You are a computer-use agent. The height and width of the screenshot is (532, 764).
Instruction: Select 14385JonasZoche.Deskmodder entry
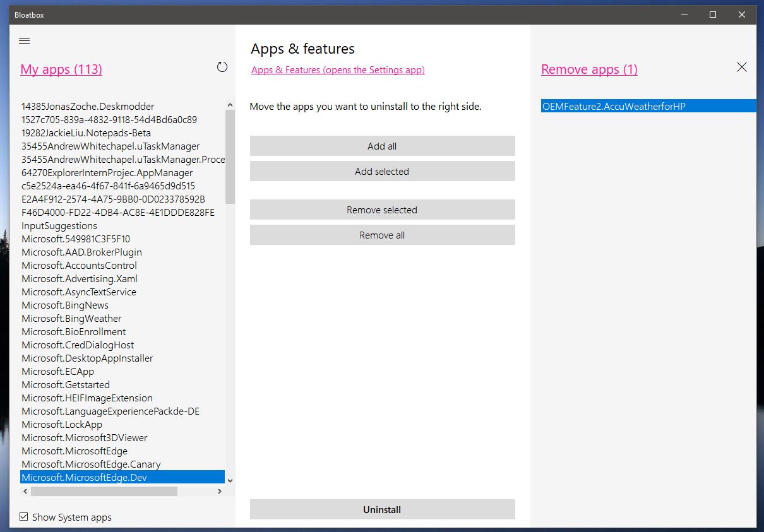122,106
